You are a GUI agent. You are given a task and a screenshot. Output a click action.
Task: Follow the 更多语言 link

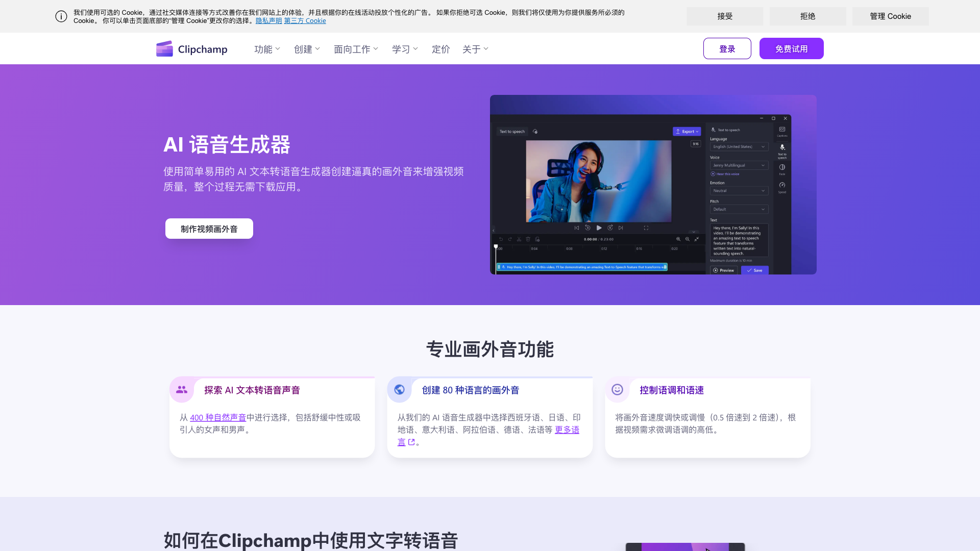click(x=567, y=430)
